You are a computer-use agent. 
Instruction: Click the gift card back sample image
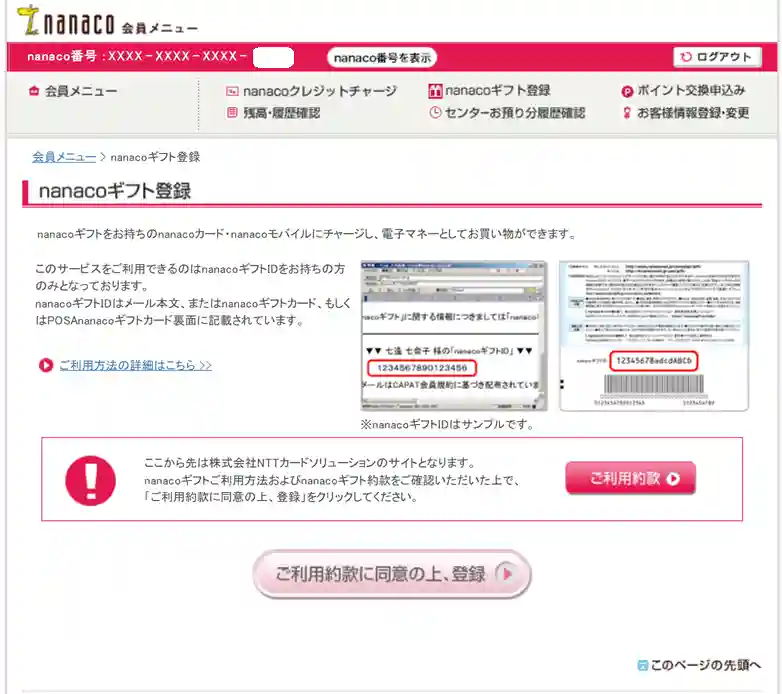pyautogui.click(x=654, y=336)
